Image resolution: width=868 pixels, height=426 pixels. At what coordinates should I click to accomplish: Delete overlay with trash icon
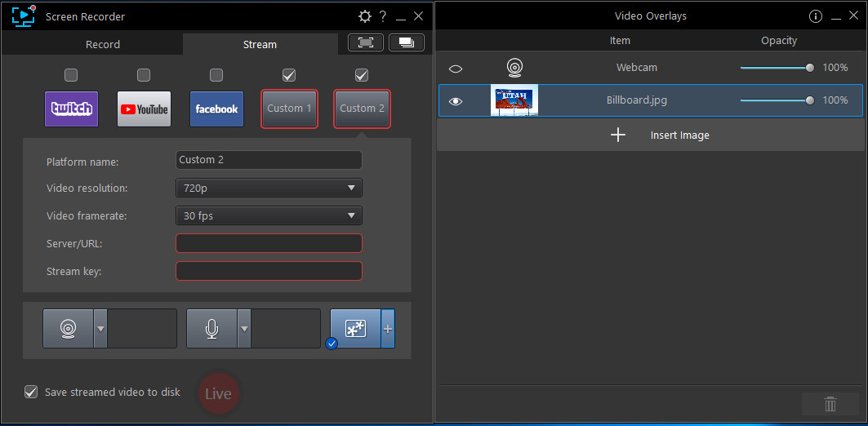[x=830, y=404]
